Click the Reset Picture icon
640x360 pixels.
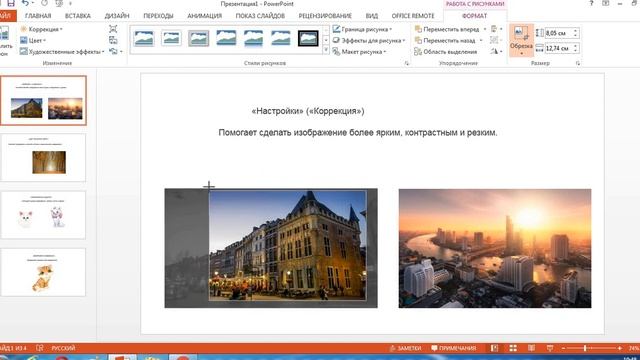[113, 51]
